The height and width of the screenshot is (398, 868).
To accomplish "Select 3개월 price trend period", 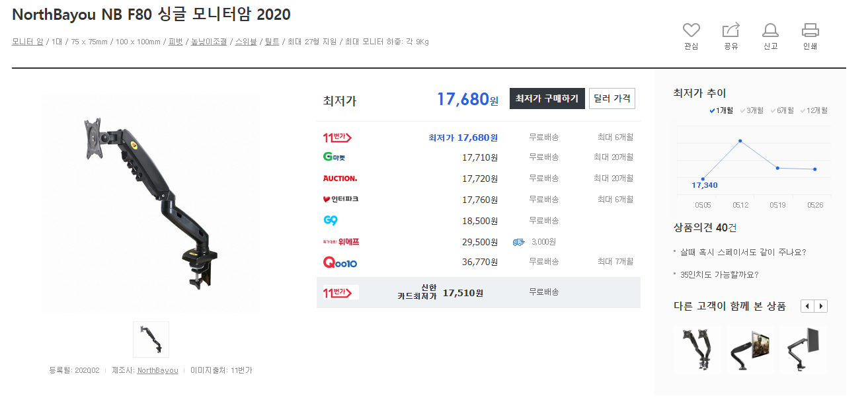I will 751,110.
